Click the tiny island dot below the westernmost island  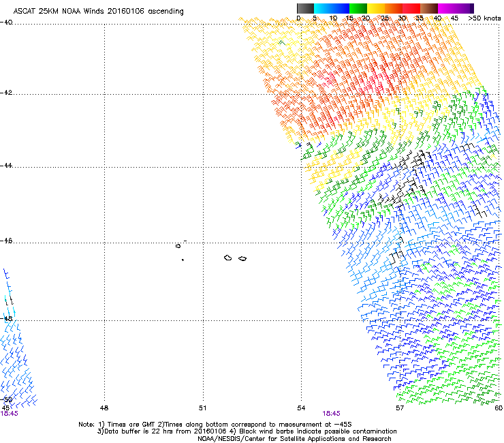click(x=183, y=260)
